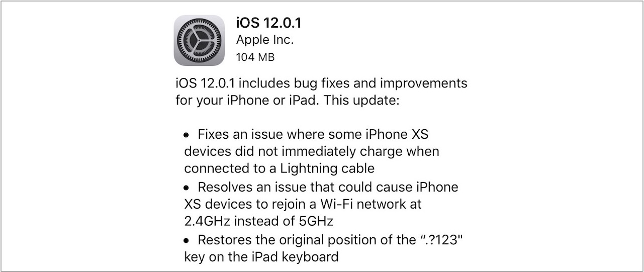
Task: Click the Apple Inc. developer name
Action: coord(265,40)
